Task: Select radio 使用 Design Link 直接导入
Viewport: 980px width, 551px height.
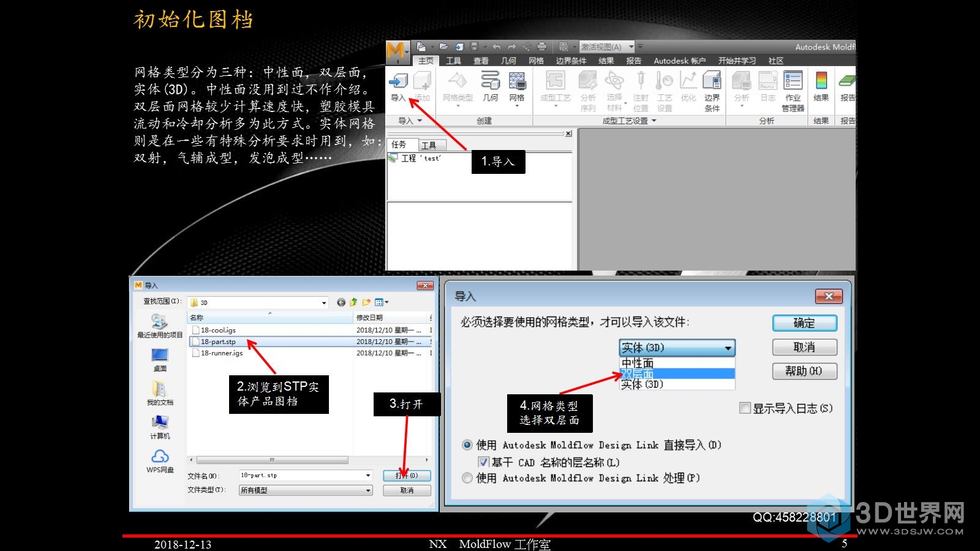Action: [467, 445]
